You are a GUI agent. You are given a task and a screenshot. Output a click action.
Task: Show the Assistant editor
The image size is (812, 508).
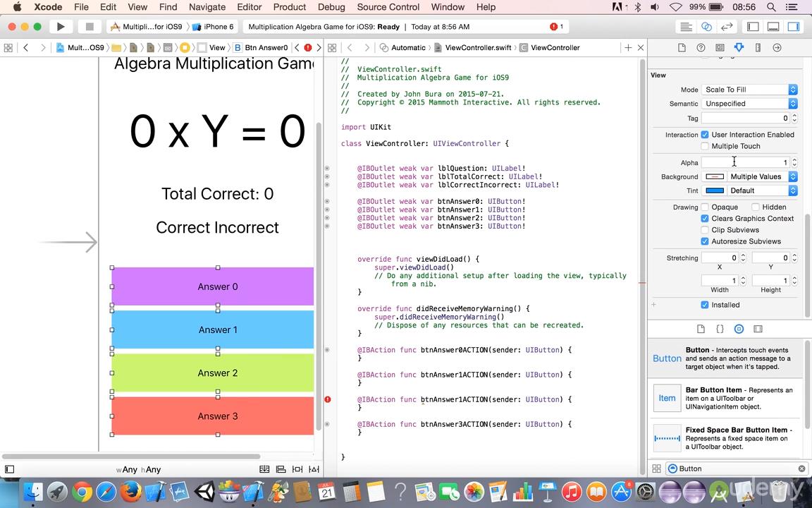click(x=706, y=26)
